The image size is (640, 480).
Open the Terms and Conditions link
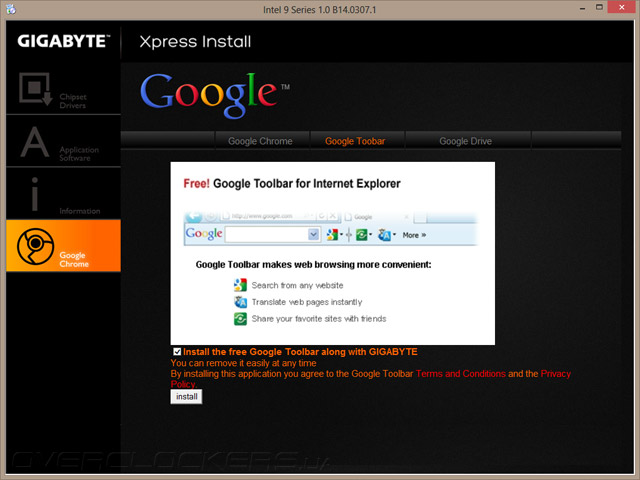(x=460, y=373)
